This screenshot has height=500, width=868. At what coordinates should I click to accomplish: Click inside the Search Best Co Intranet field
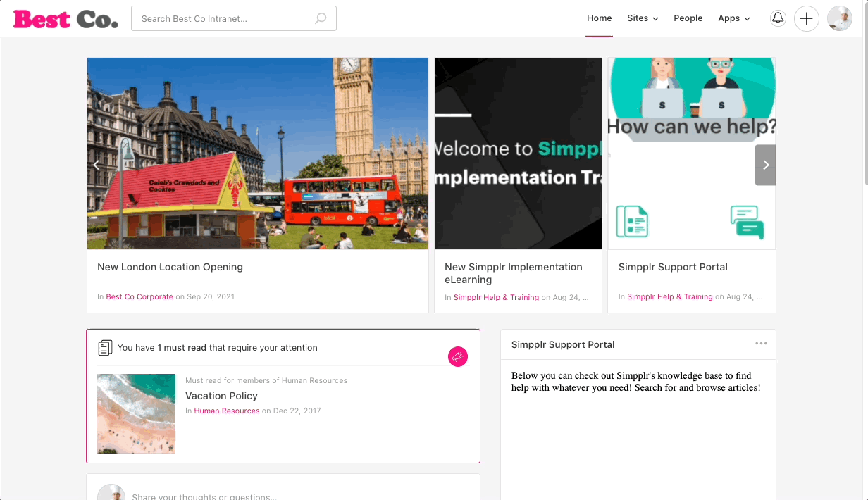234,18
